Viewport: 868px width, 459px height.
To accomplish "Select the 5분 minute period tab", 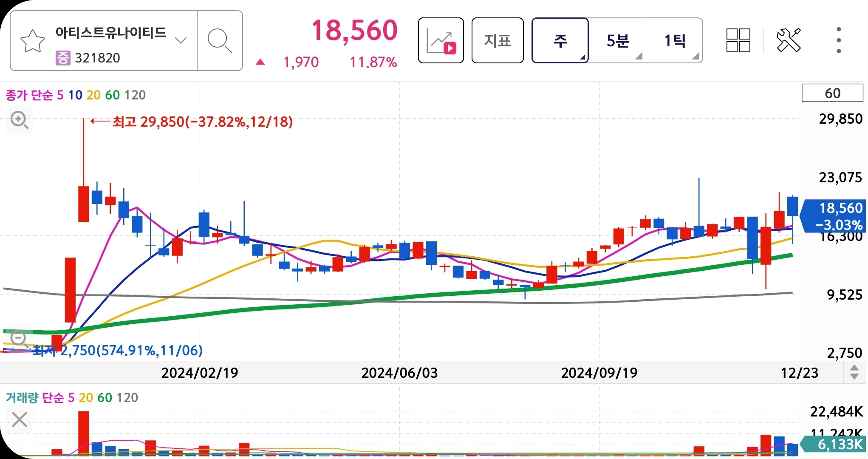I will pos(617,41).
